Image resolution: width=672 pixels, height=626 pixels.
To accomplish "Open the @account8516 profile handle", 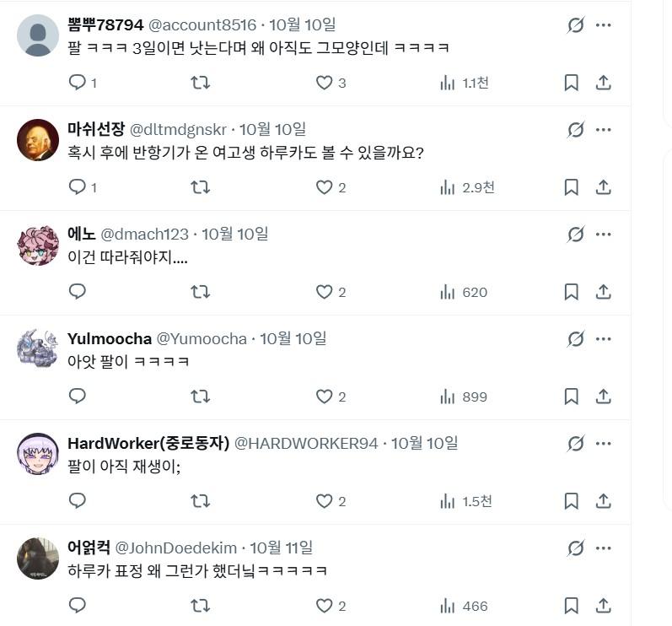I will [x=202, y=25].
